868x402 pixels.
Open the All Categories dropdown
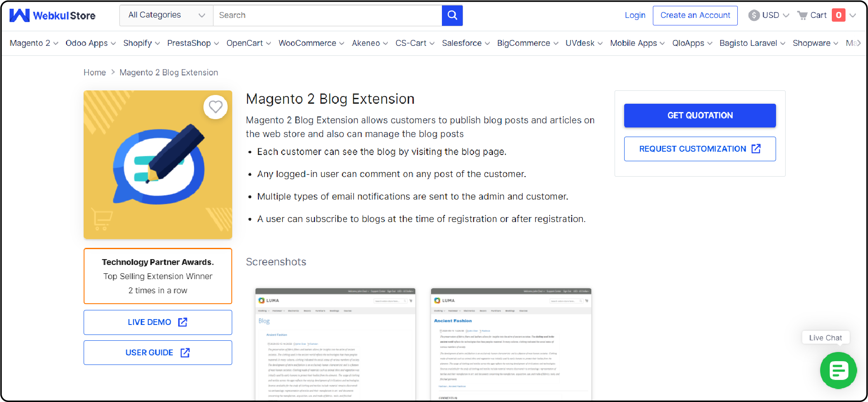click(166, 15)
